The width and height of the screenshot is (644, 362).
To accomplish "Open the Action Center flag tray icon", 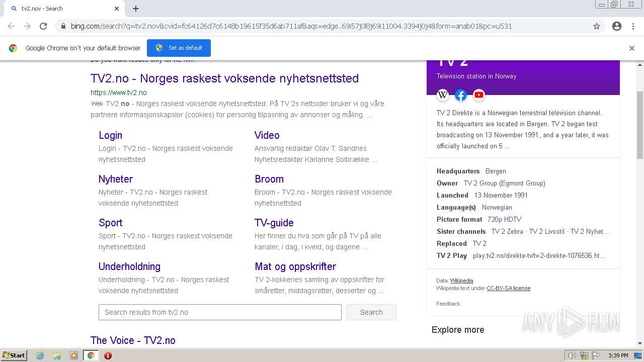I will click(x=596, y=355).
